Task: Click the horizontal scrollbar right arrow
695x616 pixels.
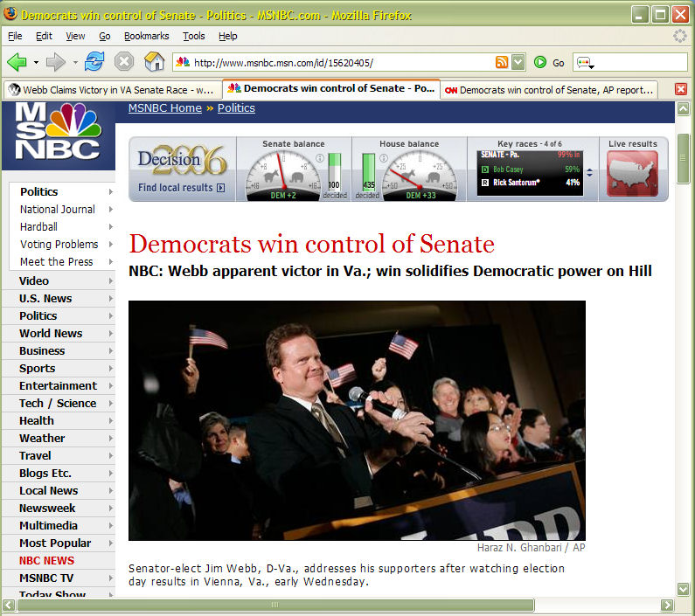Action: tap(667, 605)
